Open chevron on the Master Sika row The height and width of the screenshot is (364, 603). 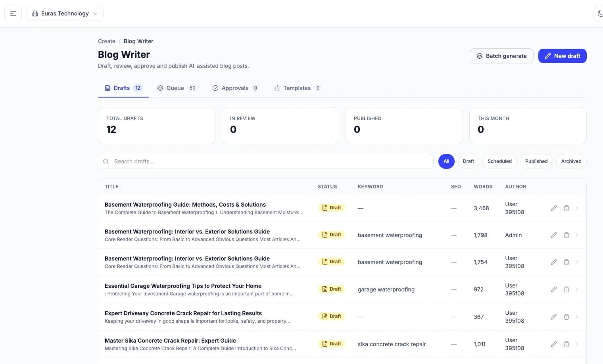577,344
